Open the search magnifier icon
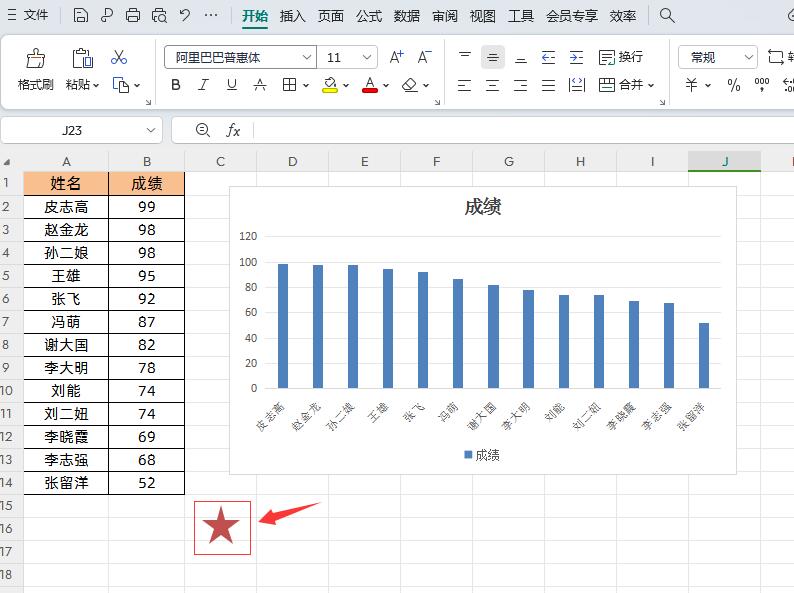This screenshot has width=794, height=593. coord(667,15)
